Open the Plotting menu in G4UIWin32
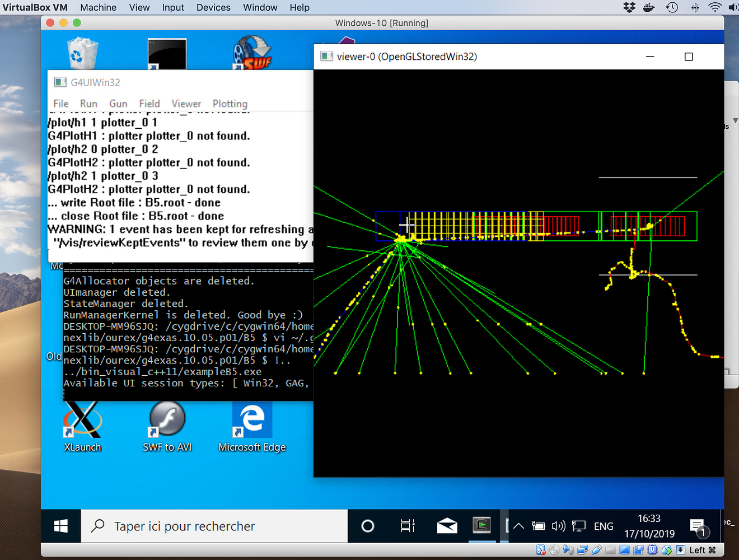This screenshot has width=739, height=560. pyautogui.click(x=230, y=104)
